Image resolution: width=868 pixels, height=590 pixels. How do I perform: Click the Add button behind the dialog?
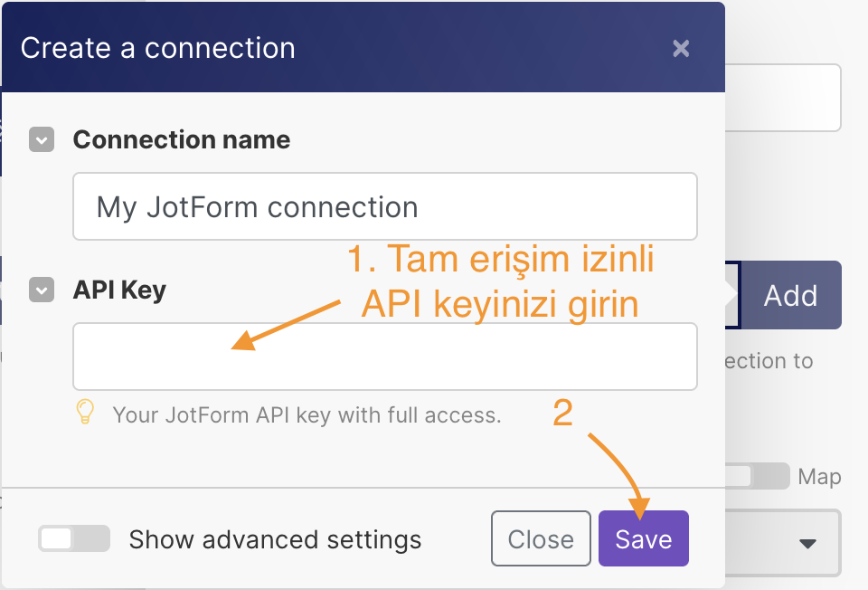tap(790, 296)
